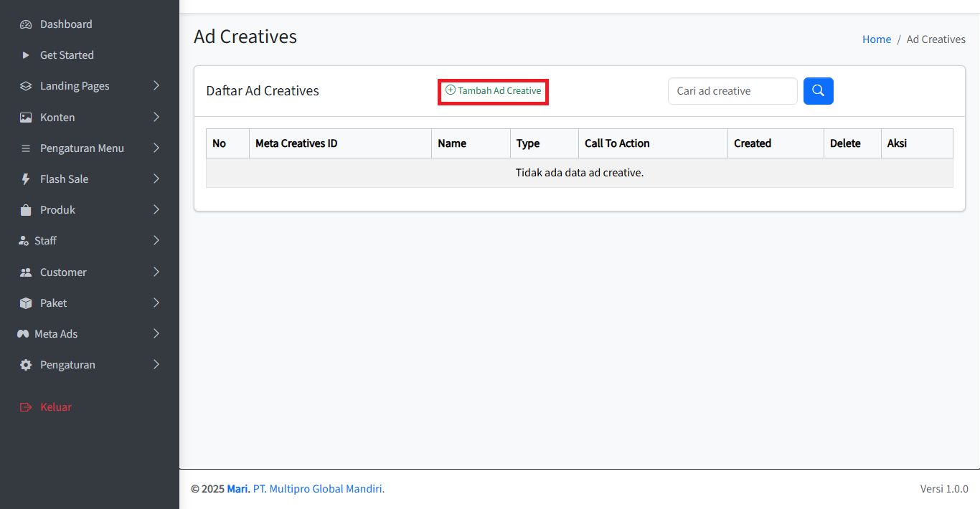Expand the Landing Pages chevron
This screenshot has height=509, width=980.
tap(156, 86)
